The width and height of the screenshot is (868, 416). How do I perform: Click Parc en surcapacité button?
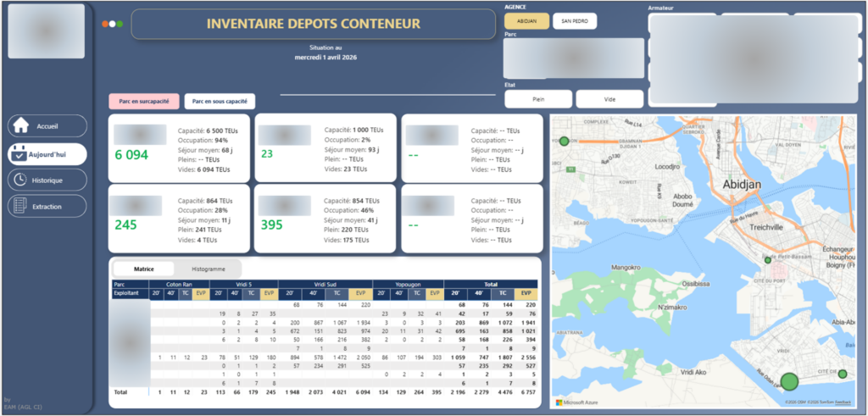(x=144, y=101)
